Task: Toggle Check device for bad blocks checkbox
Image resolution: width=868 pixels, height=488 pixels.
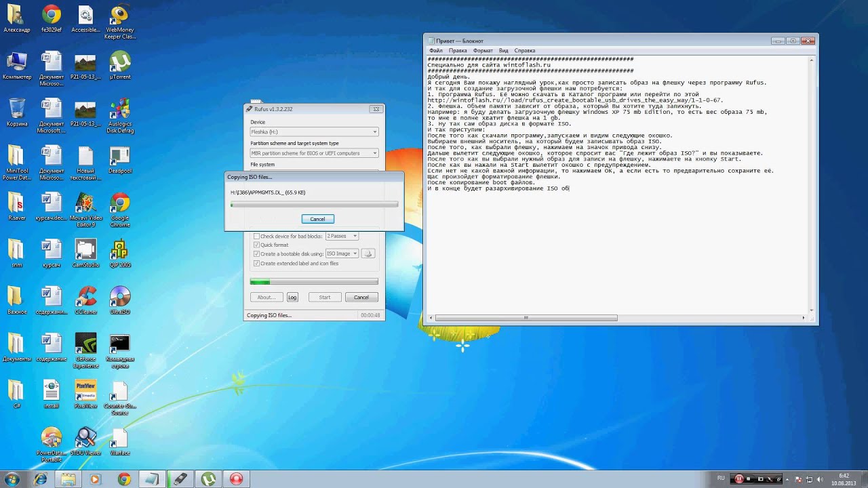Action: pyautogui.click(x=256, y=236)
